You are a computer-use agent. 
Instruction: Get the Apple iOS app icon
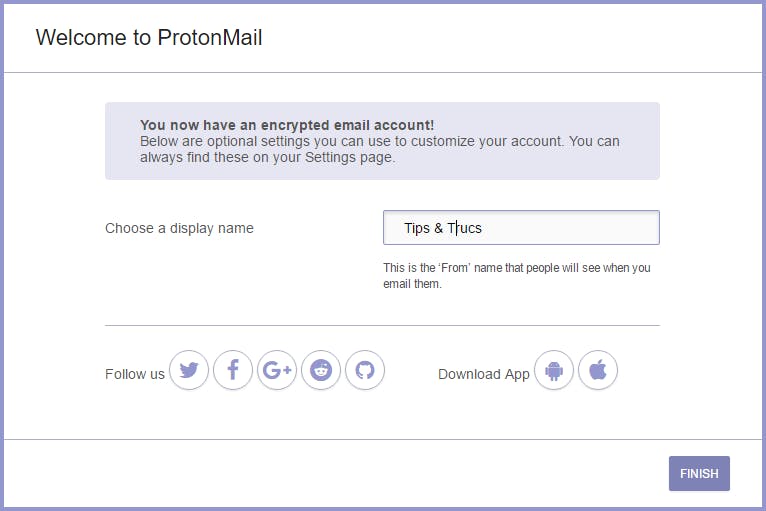coord(598,371)
